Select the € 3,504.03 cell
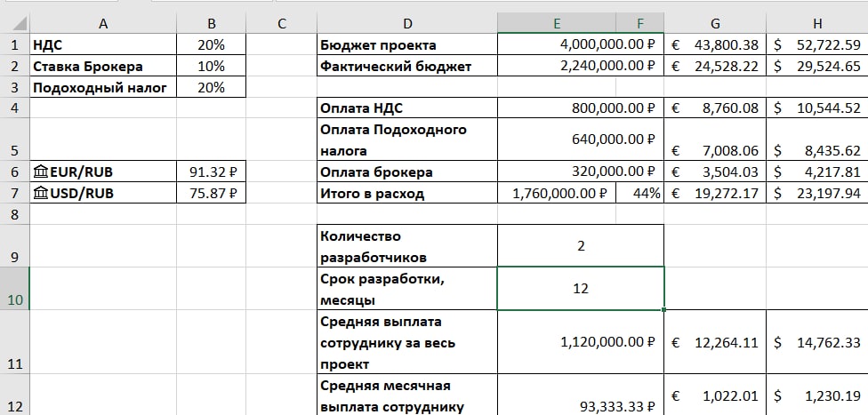Screen dimensions: 868x415 coord(715,172)
